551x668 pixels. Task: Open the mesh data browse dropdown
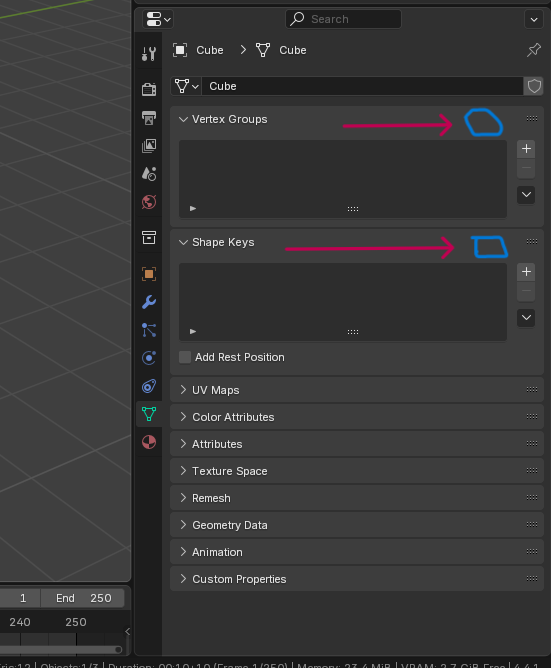tap(186, 86)
